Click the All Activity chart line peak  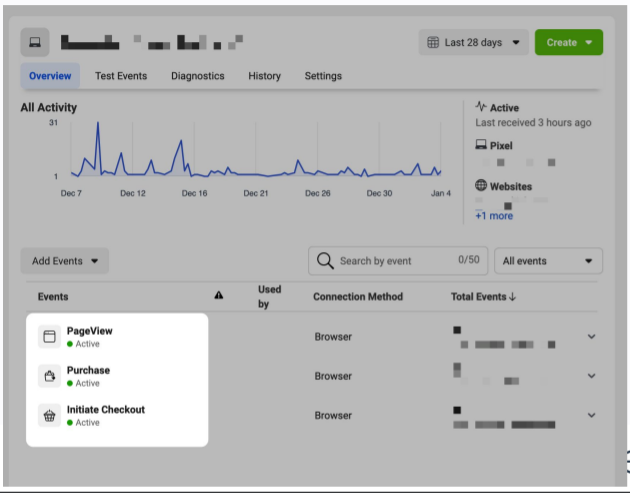(x=98, y=123)
